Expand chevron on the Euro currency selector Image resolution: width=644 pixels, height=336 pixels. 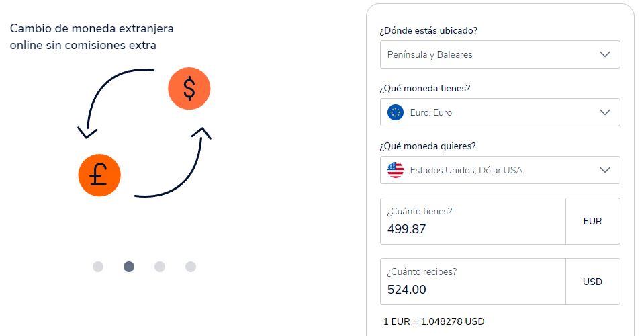point(605,112)
